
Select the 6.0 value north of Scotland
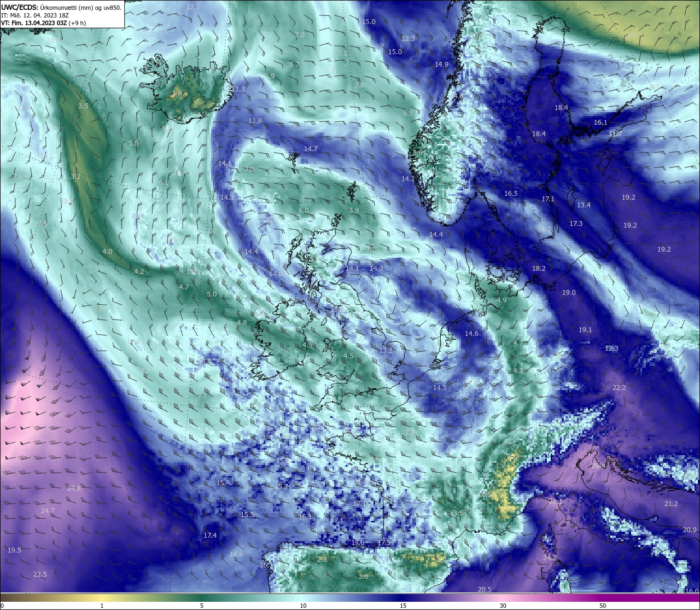pyautogui.click(x=304, y=210)
